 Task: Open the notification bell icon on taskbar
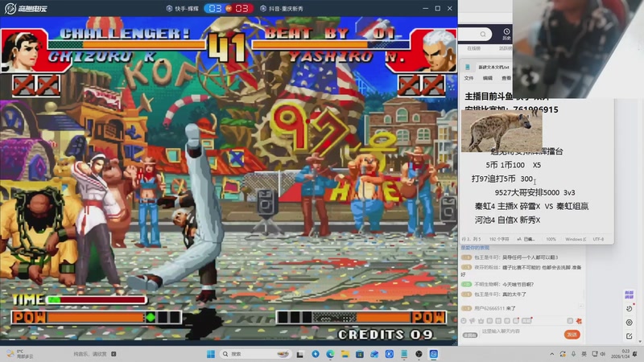pos(635,354)
